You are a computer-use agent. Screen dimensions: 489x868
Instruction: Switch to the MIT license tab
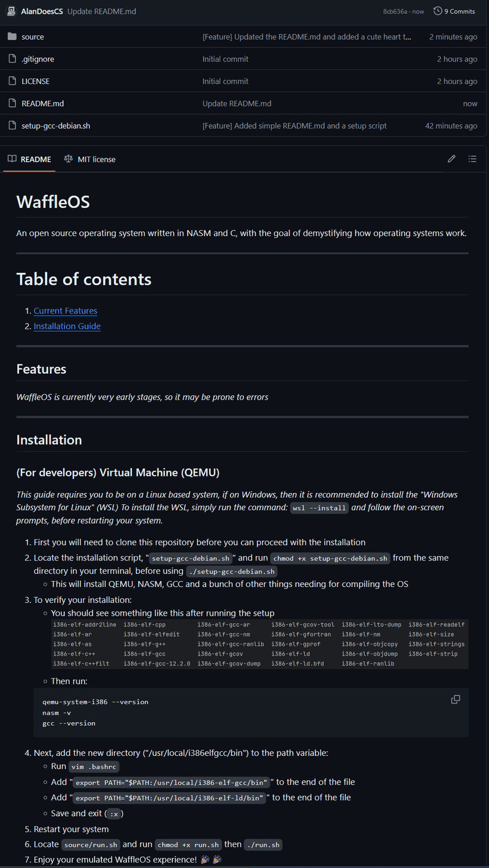pyautogui.click(x=96, y=159)
